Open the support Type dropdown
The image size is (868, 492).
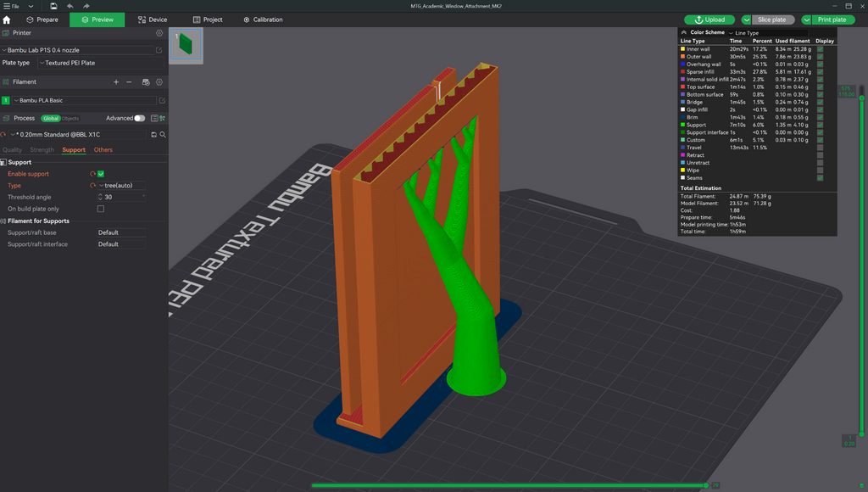121,186
